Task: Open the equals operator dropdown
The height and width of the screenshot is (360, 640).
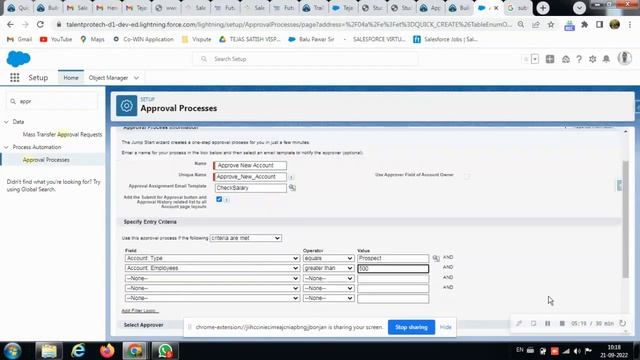Action: pyautogui.click(x=328, y=258)
